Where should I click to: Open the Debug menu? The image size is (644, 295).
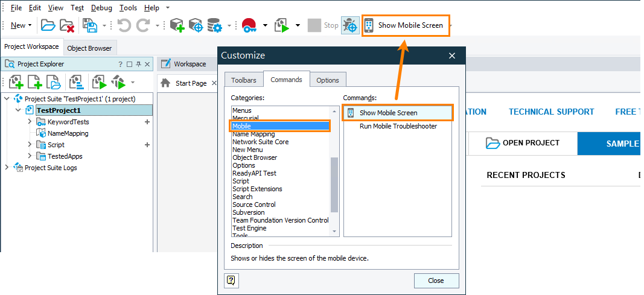coord(101,8)
